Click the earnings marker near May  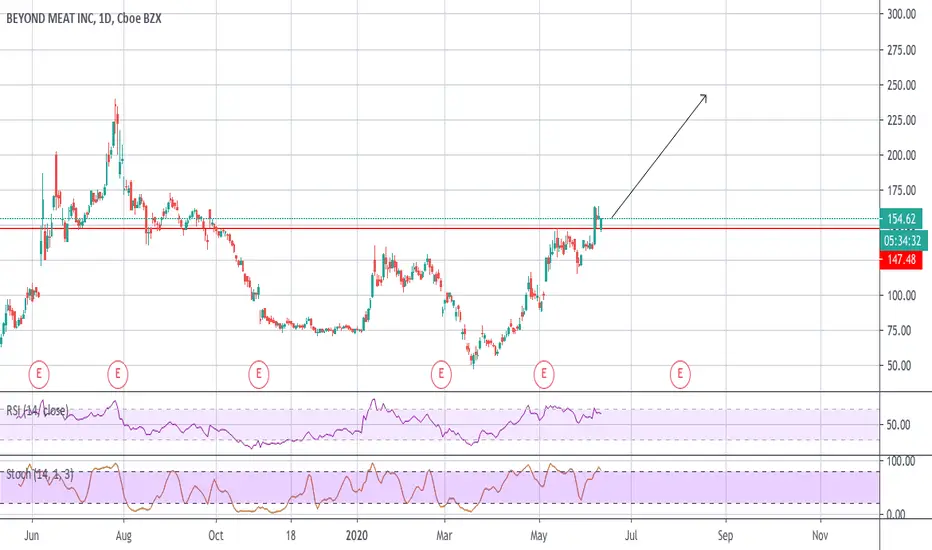(543, 374)
